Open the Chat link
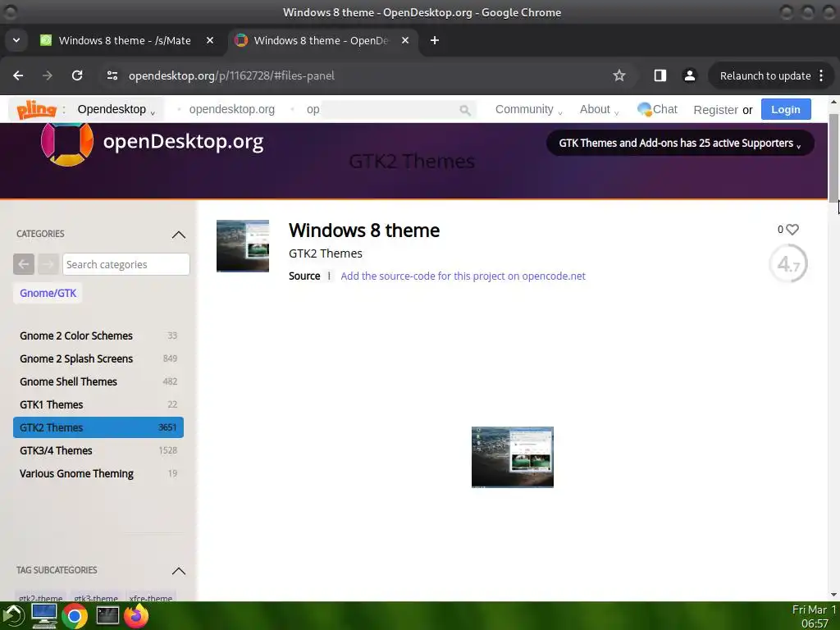Image resolution: width=840 pixels, height=630 pixels. pos(657,109)
